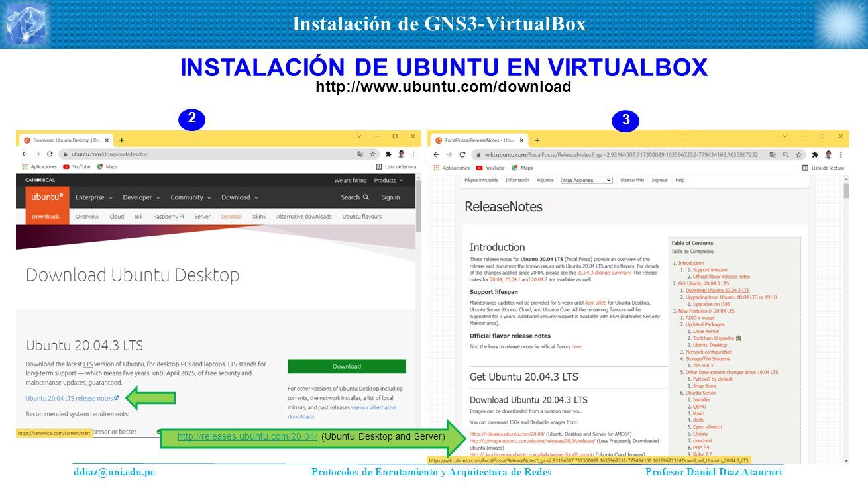Open Toolchain Upgrades in Table of Contents
Viewport: 868px width, 488px height.
[714, 338]
